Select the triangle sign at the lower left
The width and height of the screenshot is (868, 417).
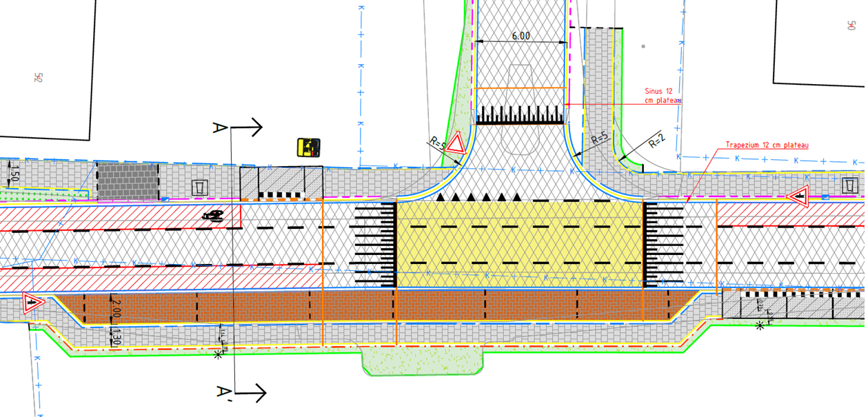click(31, 303)
